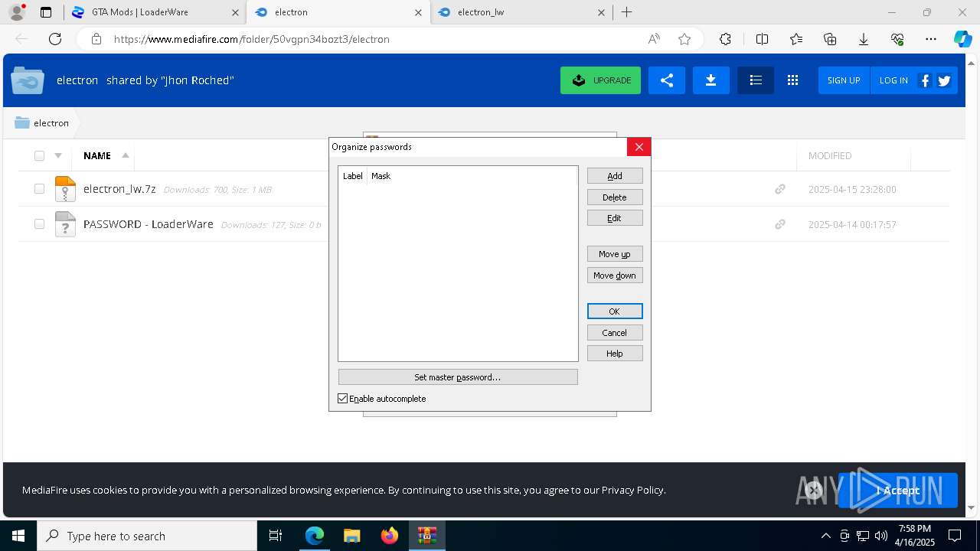
Task: Open the Favorites list
Action: 796,39
